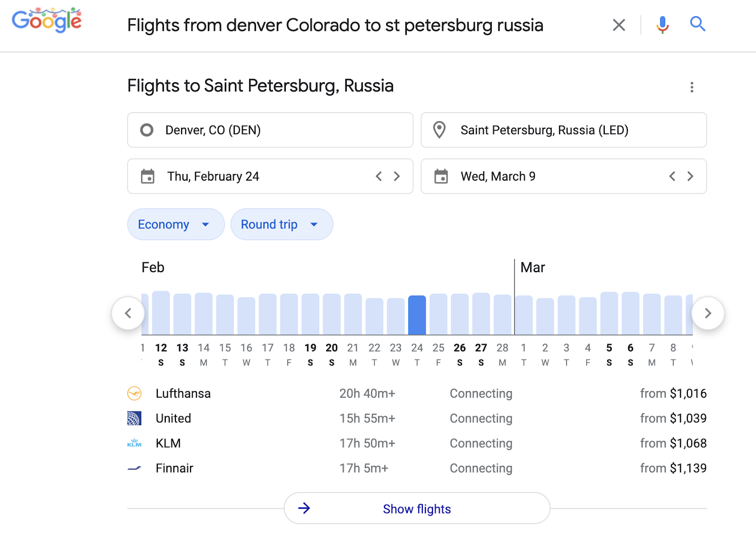Viewport: 756px width, 541px height.
Task: Select the March 8 price bar
Action: coord(673,315)
